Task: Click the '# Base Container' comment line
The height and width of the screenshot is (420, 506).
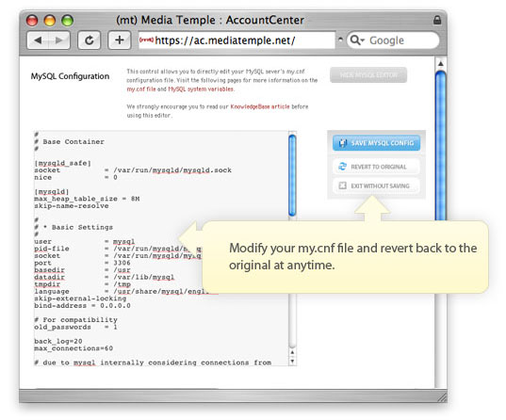Action: point(70,141)
